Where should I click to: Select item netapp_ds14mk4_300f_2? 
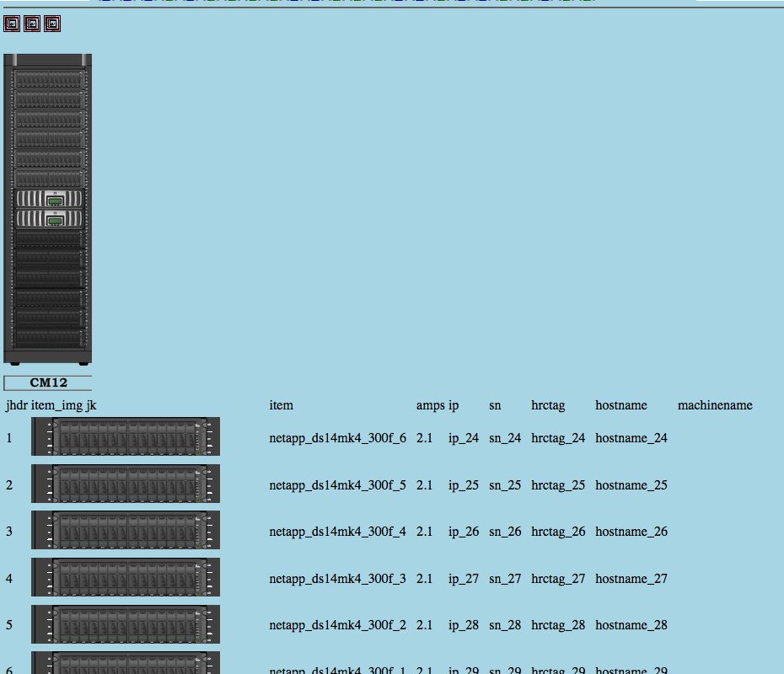[337, 625]
